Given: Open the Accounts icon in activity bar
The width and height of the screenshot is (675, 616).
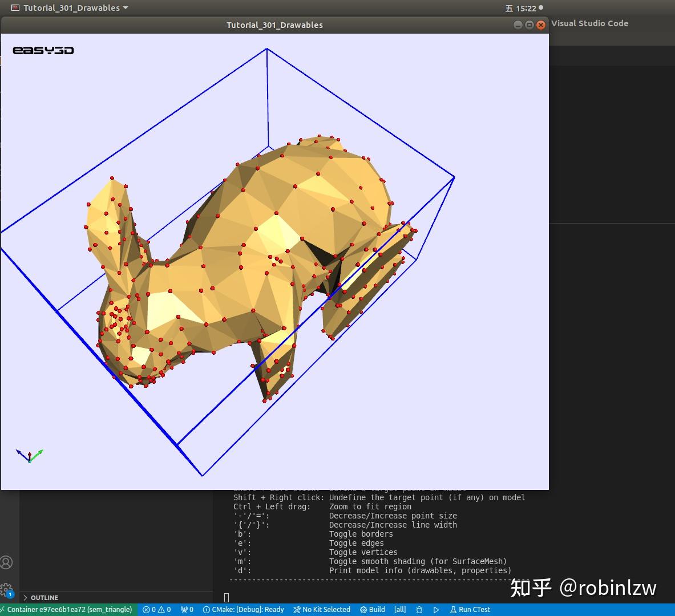Looking at the screenshot, I should coord(7,562).
